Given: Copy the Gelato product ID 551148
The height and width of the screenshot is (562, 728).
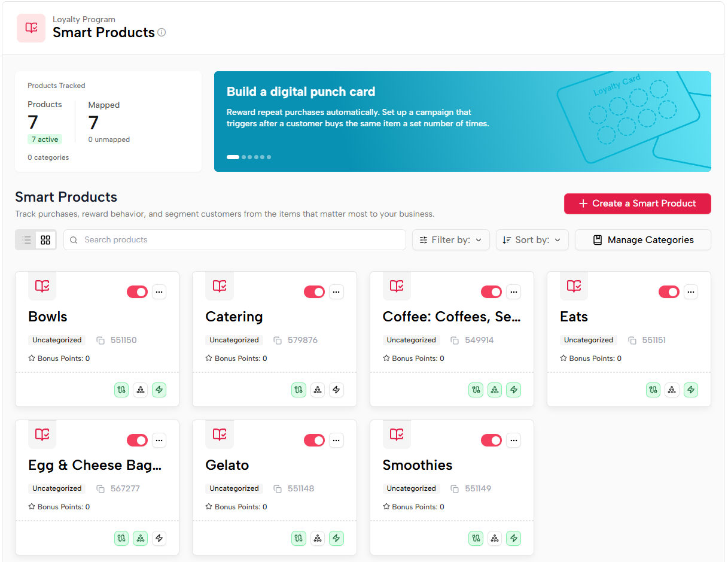Looking at the screenshot, I should click(x=278, y=489).
